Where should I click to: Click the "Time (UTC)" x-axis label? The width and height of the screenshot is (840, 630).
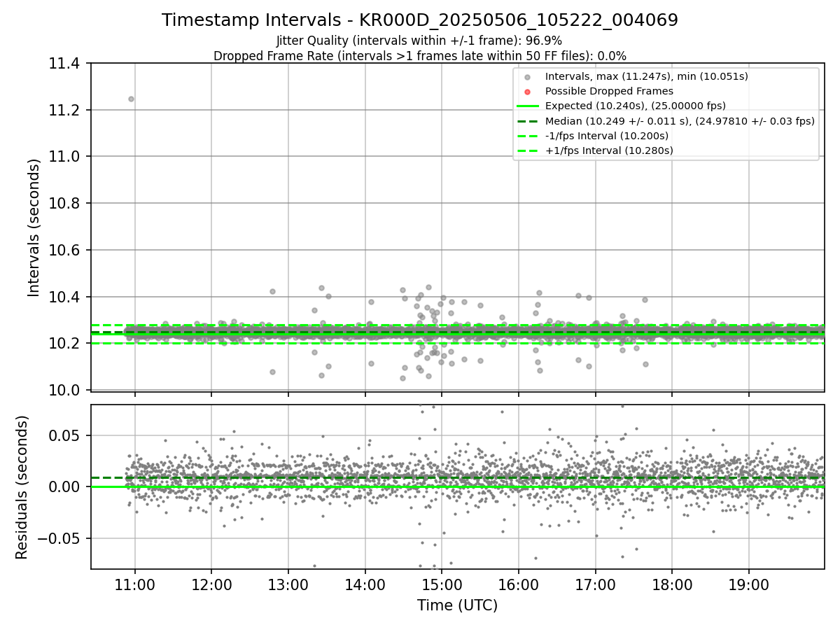(457, 605)
